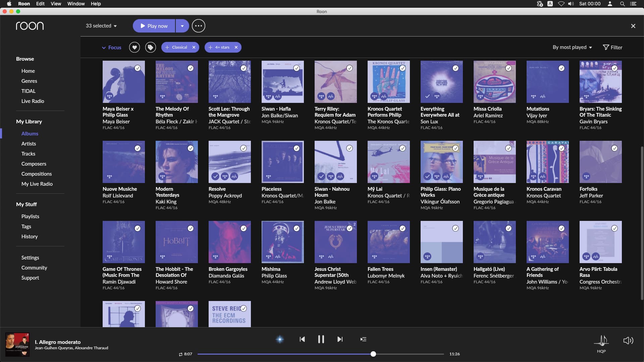
Task: Click the tag focus icon
Action: [x=150, y=47]
